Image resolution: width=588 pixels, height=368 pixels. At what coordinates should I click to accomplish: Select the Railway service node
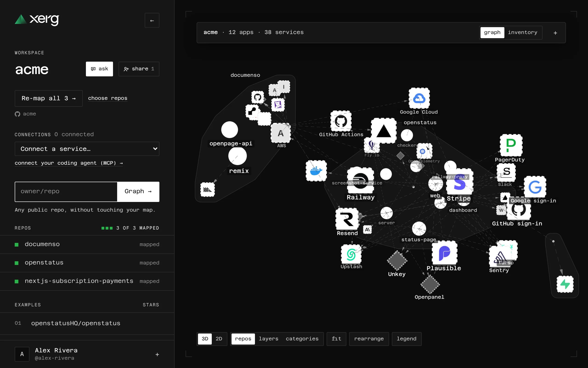pyautogui.click(x=360, y=180)
